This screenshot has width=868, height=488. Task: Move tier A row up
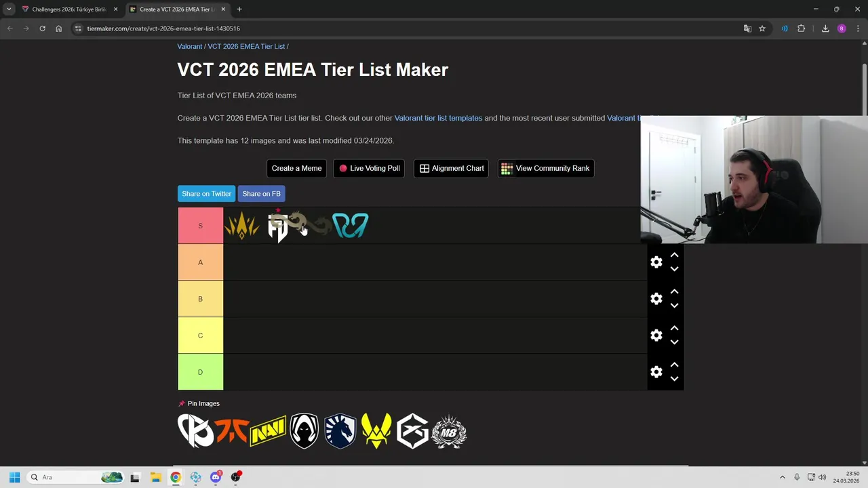[674, 255]
